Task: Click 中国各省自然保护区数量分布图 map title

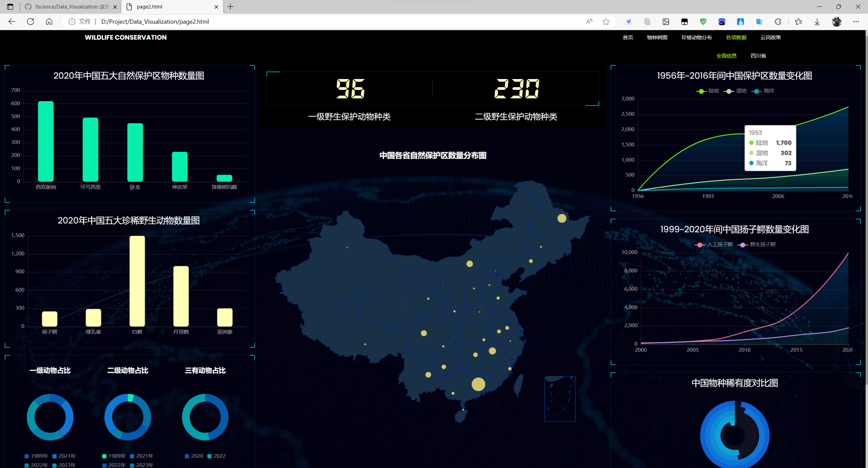Action: (433, 155)
